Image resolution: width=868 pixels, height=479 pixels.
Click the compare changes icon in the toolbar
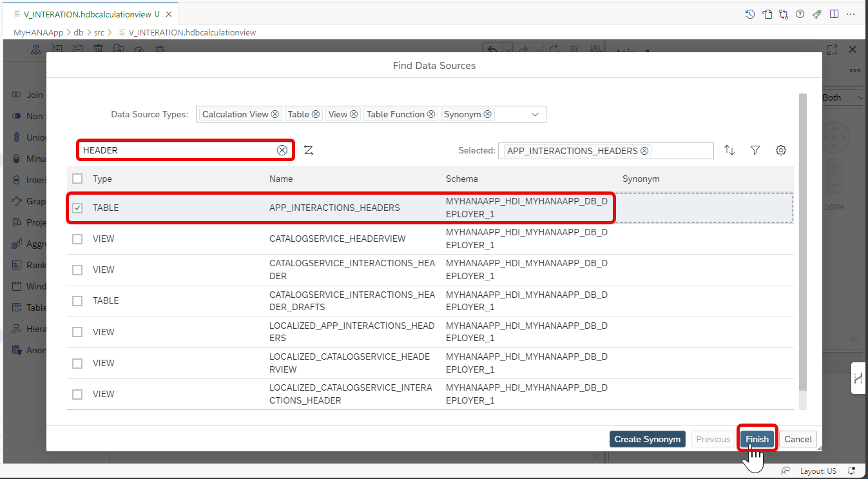point(782,13)
